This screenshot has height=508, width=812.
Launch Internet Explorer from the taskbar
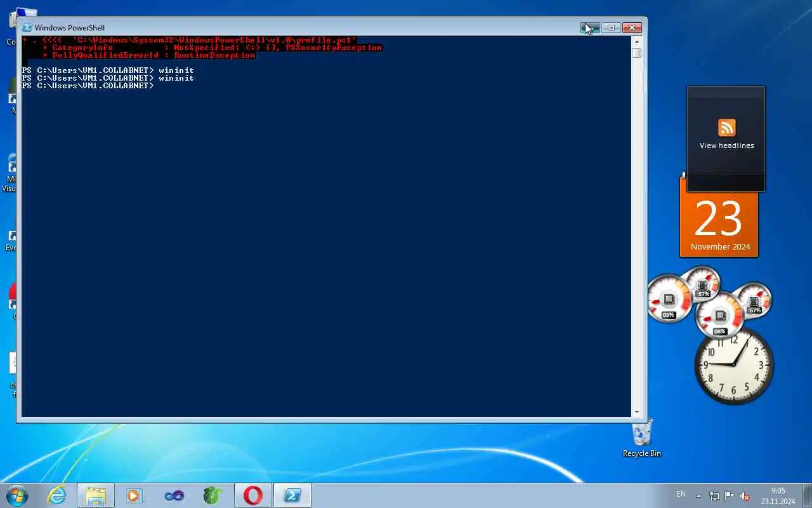[57, 495]
